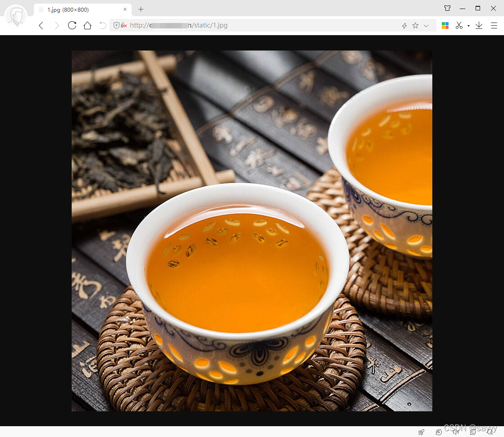This screenshot has height=437, width=504.
Task: Click the shirt skin theme icon
Action: 448,9
